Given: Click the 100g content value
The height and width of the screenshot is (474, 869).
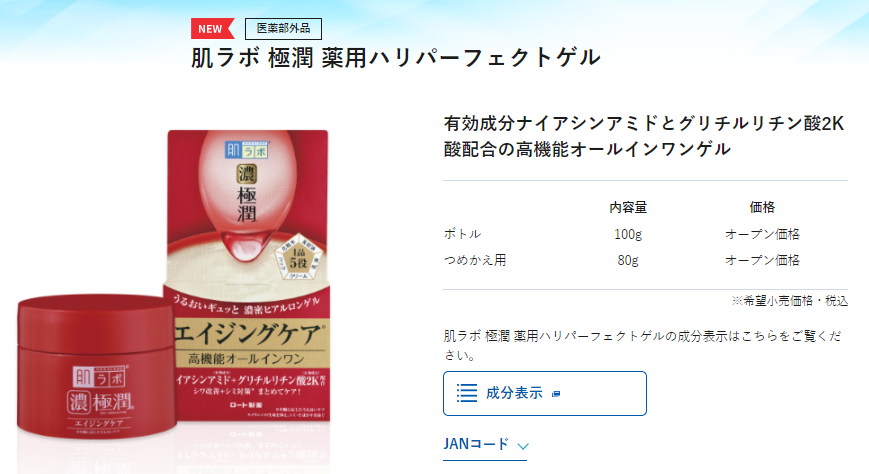Looking at the screenshot, I should pyautogui.click(x=628, y=234).
